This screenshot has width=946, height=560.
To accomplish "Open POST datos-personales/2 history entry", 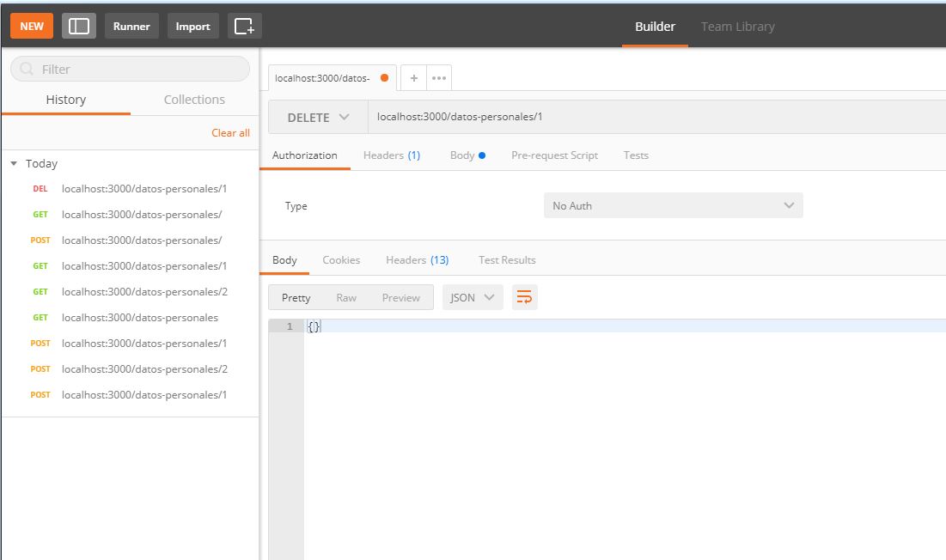I will coord(131,369).
